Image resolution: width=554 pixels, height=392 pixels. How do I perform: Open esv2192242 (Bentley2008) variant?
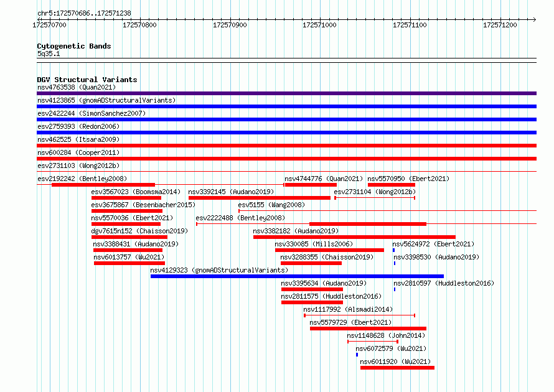tap(82, 179)
